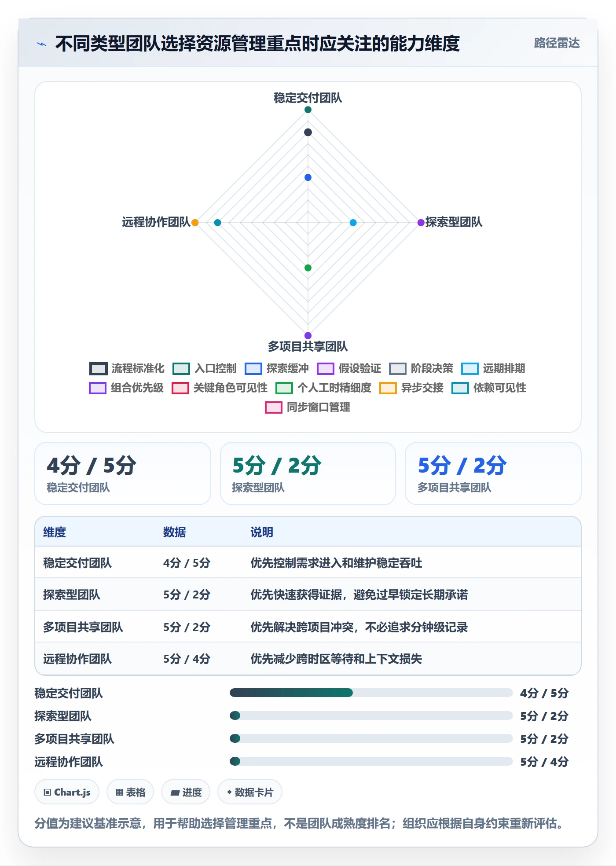Toggle the 个人工时精细度 legend entry
The height and width of the screenshot is (866, 616).
(323, 388)
